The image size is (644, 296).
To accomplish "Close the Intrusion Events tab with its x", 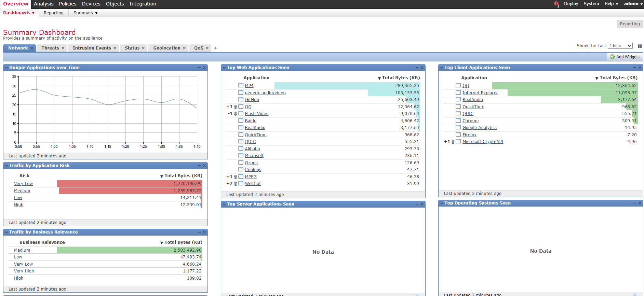I will click(x=115, y=48).
